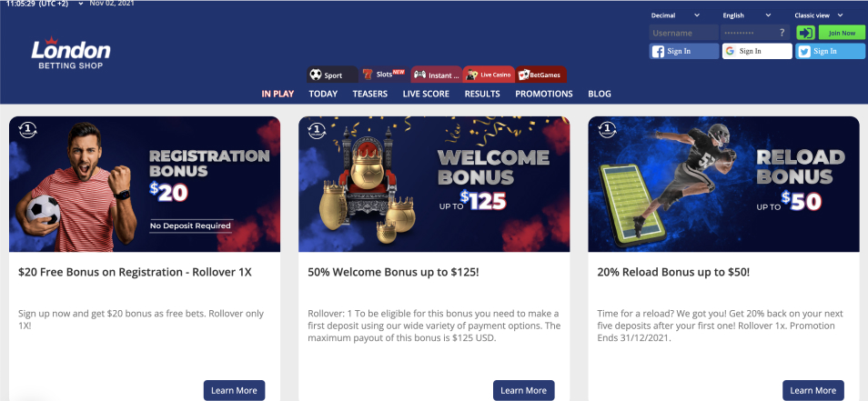Sign in with the Twitter icon button
This screenshot has width=868, height=401.
coord(830,52)
